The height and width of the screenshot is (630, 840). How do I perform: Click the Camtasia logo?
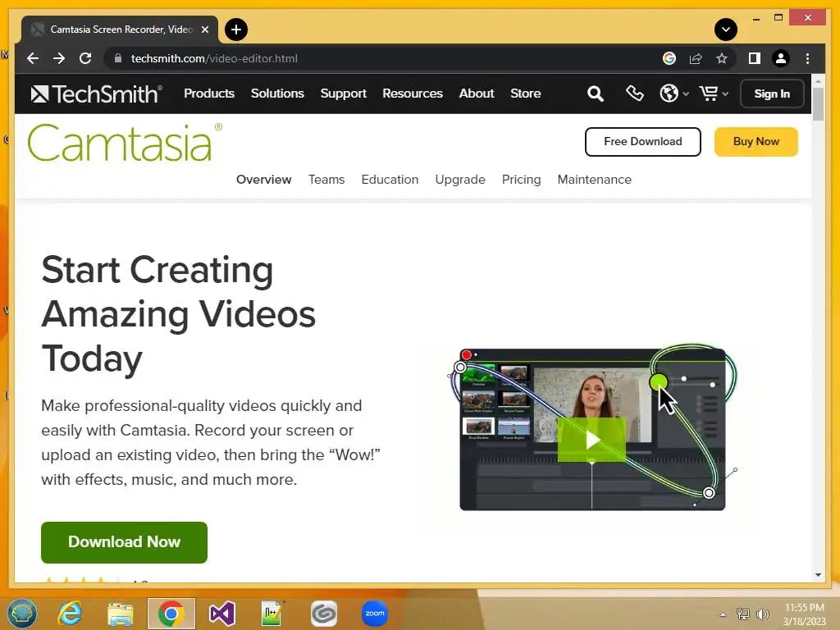(125, 143)
